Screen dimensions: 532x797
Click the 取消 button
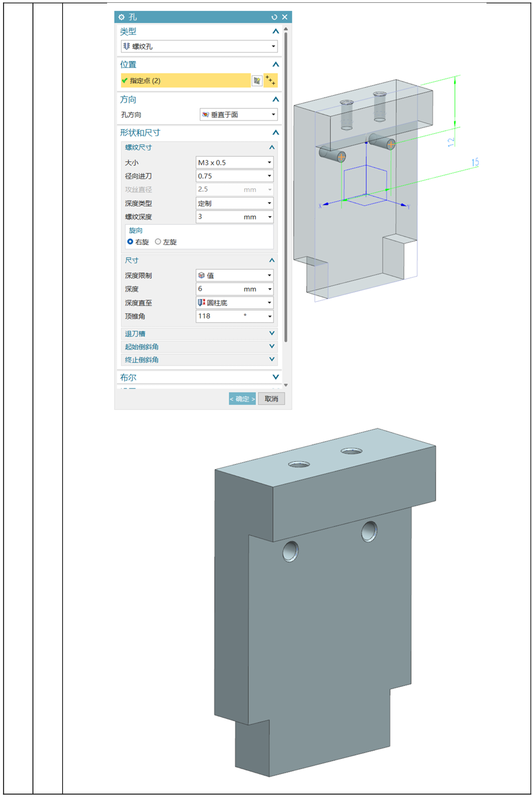(271, 399)
